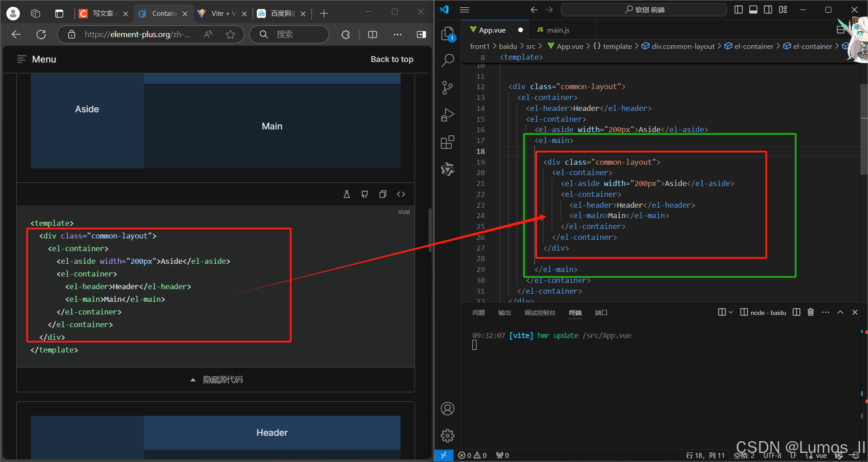Open the VS Code Search view
This screenshot has width=868, height=462.
click(448, 60)
